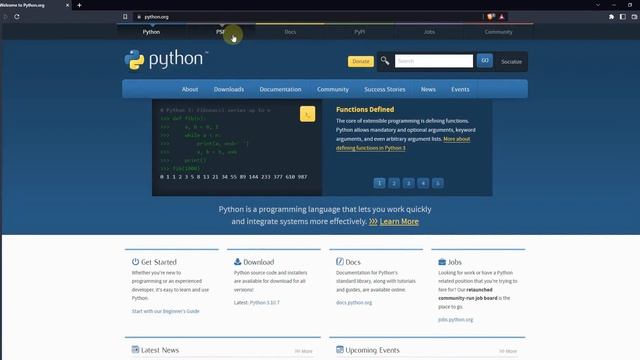
Task: Click the Fibonacci code sample panel
Action: (x=237, y=147)
